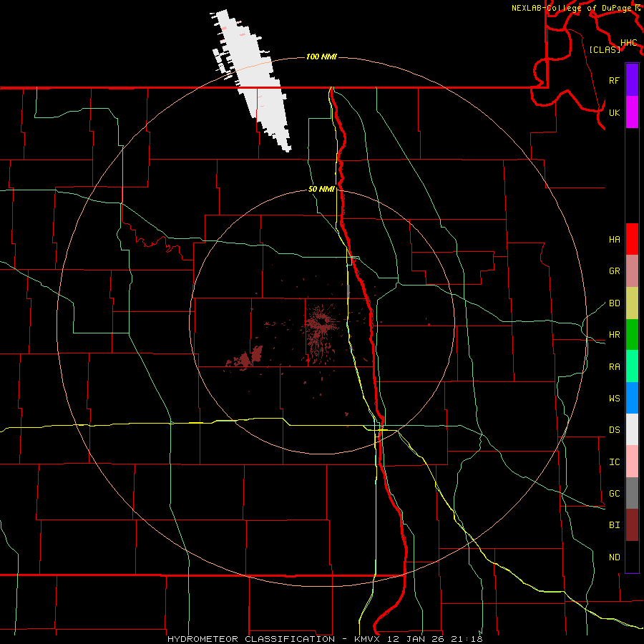
Task: Click the 'BI' legend label text
Action: click(x=614, y=525)
